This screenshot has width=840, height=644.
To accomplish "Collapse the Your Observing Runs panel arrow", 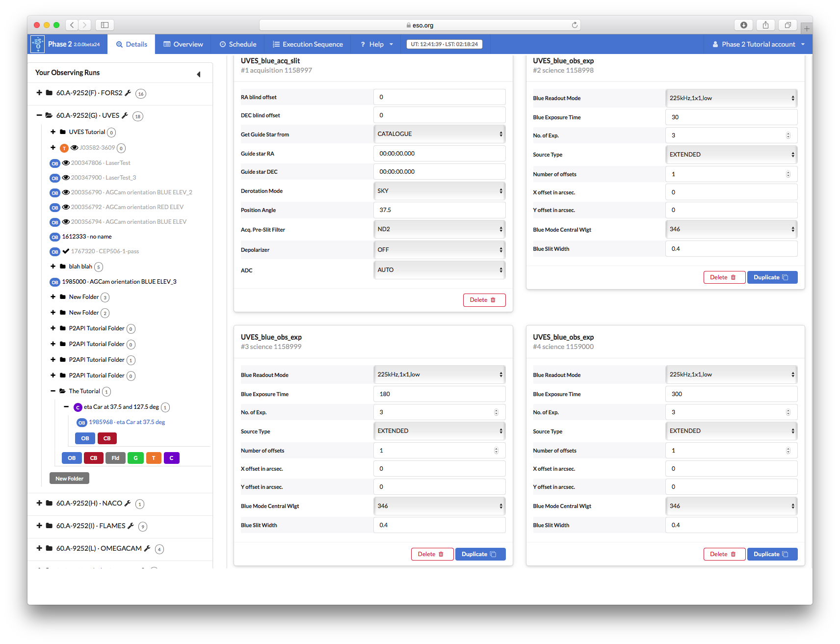I will (199, 74).
